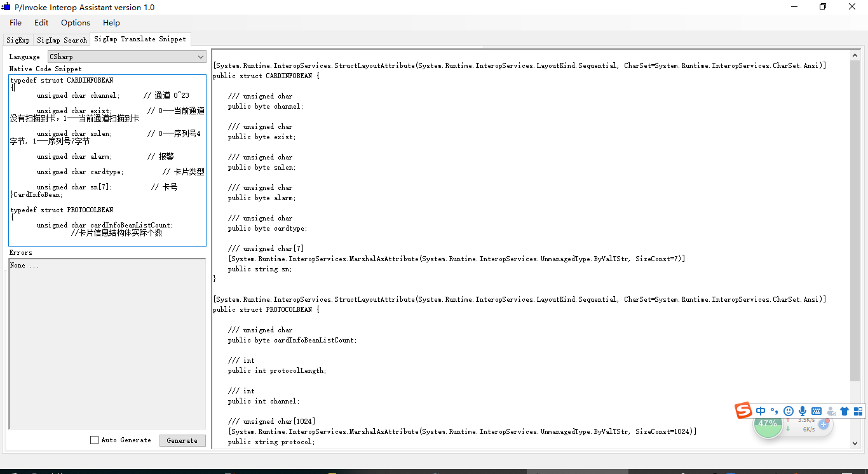Viewport: 868px width, 474px height.
Task: Click the plus icon on the speed widget
Action: [x=824, y=424]
